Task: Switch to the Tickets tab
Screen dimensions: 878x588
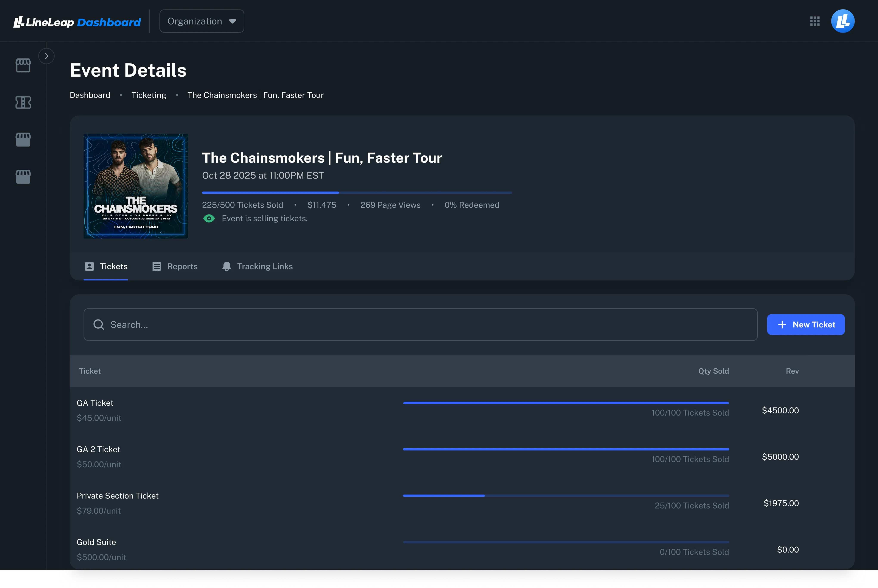Action: pos(106,267)
